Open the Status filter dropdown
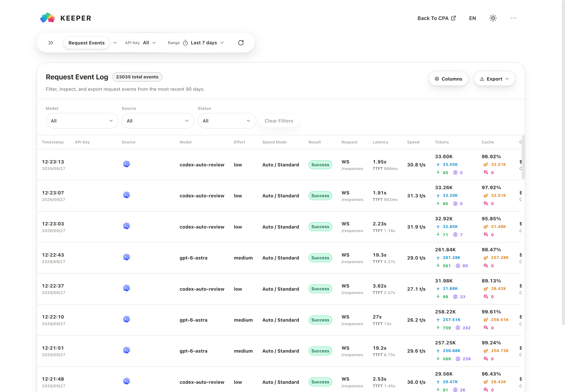The height and width of the screenshot is (392, 565). tap(227, 121)
